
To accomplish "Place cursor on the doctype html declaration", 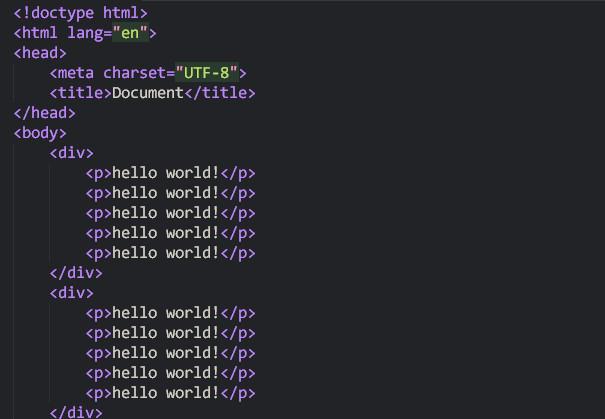I will pyautogui.click(x=81, y=13).
